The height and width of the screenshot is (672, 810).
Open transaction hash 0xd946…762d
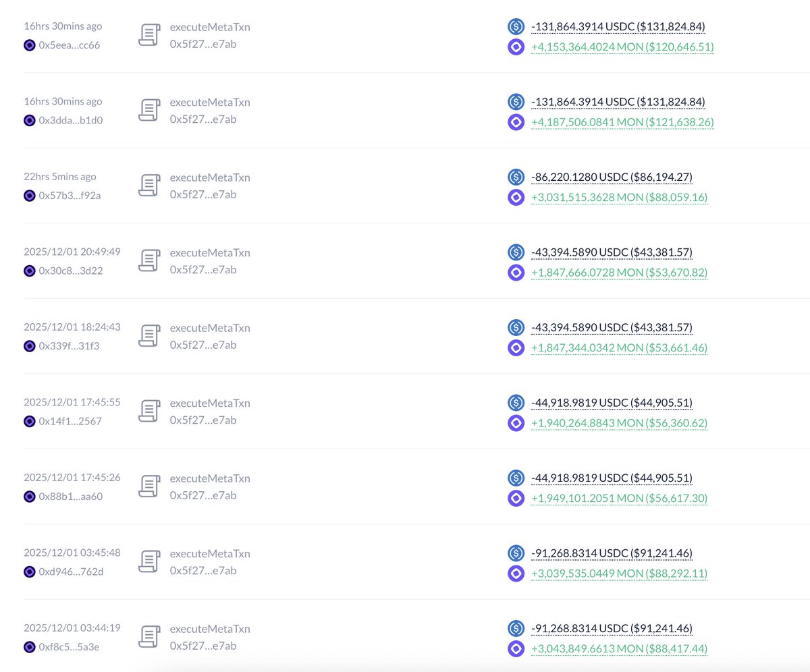click(x=71, y=572)
